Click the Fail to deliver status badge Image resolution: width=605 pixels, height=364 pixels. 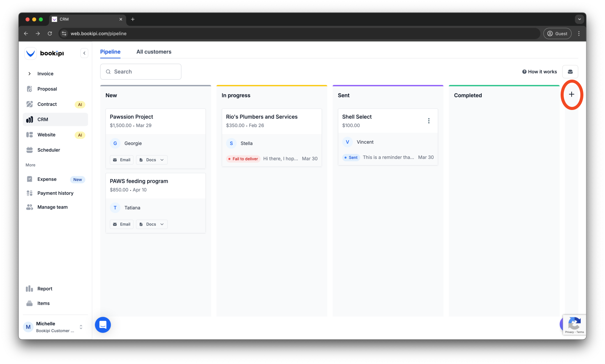tap(243, 159)
